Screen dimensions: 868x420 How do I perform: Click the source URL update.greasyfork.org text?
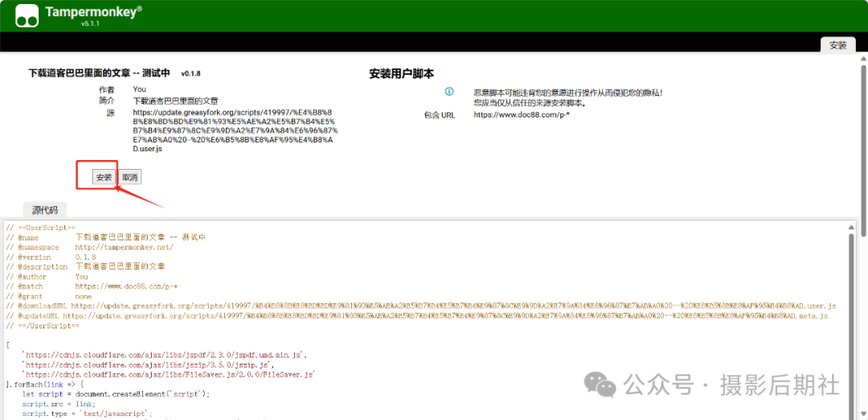click(235, 130)
